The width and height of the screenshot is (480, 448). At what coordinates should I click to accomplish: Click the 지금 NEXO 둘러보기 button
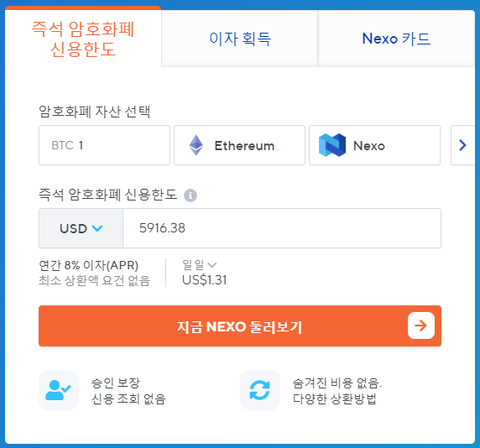[240, 326]
